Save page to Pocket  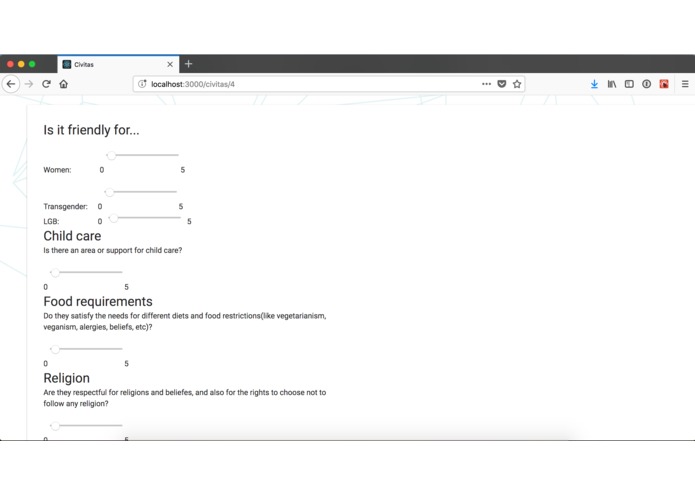click(x=502, y=84)
